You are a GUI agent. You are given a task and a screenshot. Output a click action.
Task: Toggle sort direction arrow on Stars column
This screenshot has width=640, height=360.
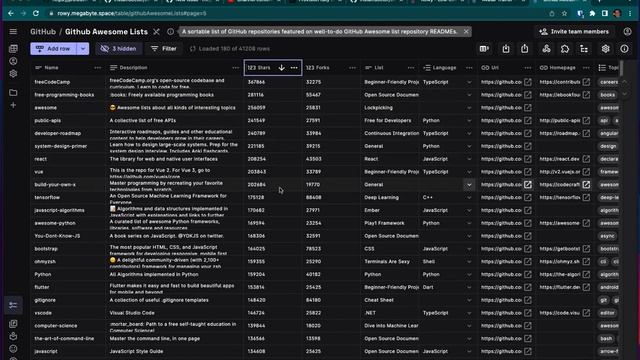click(282, 68)
